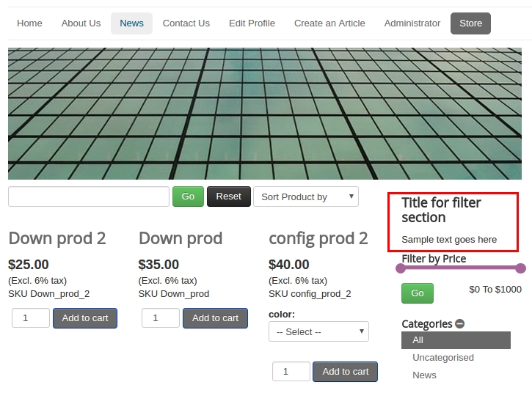
Task: Expand the color Select dropdown
Action: (318, 331)
